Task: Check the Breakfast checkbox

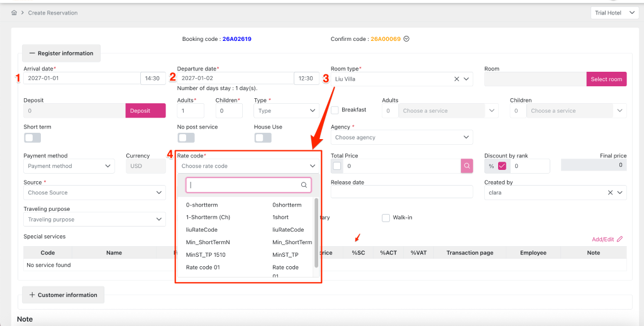Action: tap(335, 111)
